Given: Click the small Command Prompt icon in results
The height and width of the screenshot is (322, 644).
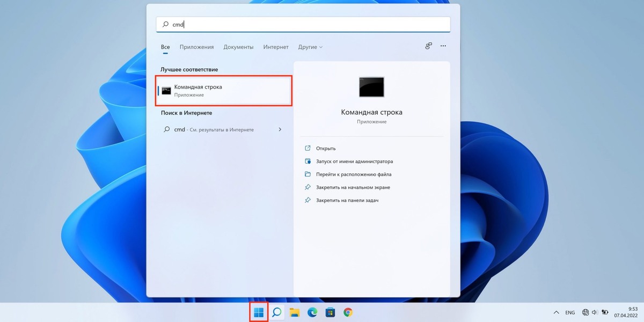Looking at the screenshot, I should point(166,90).
